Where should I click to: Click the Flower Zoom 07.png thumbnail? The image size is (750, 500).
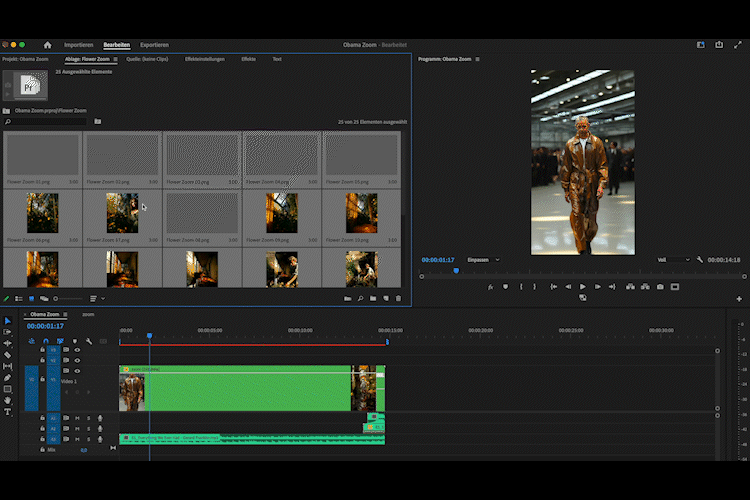pyautogui.click(x=123, y=213)
